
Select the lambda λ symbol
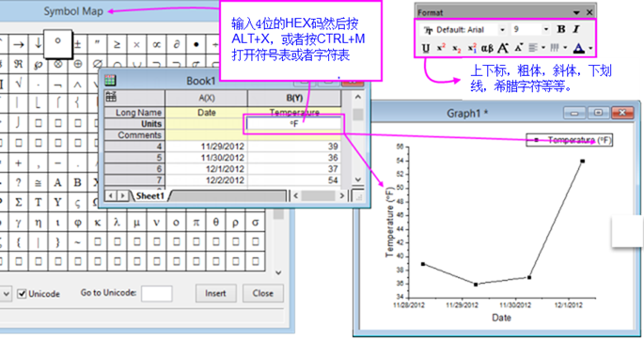point(118,222)
